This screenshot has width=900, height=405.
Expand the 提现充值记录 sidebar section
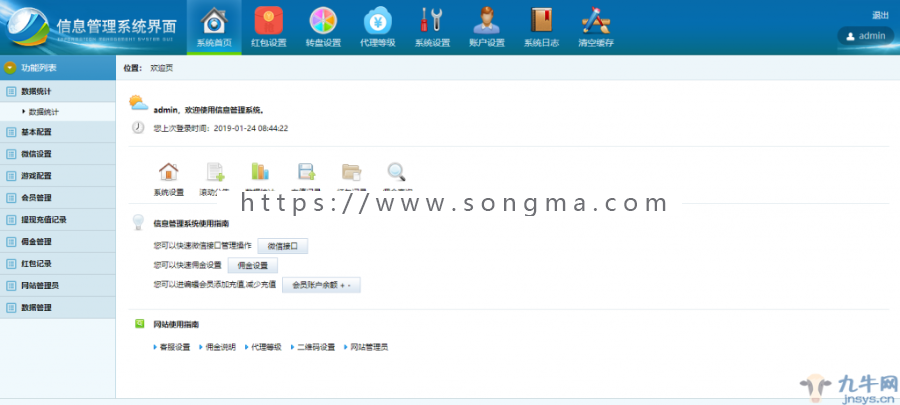(57, 220)
